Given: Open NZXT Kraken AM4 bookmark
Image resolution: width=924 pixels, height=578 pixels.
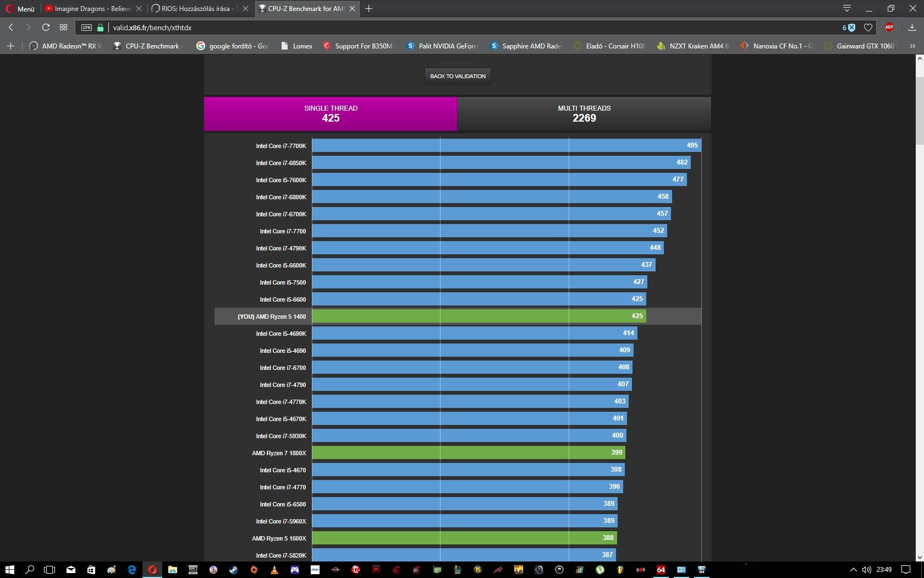Looking at the screenshot, I should (x=693, y=46).
